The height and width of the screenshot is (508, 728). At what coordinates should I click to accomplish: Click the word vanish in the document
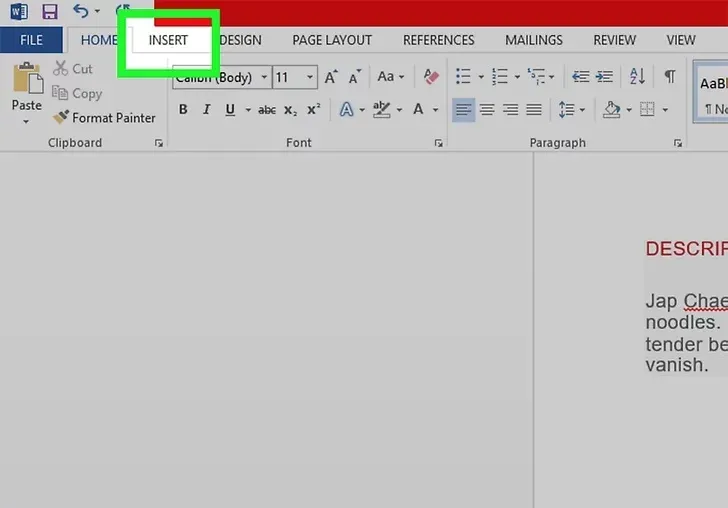[676, 365]
